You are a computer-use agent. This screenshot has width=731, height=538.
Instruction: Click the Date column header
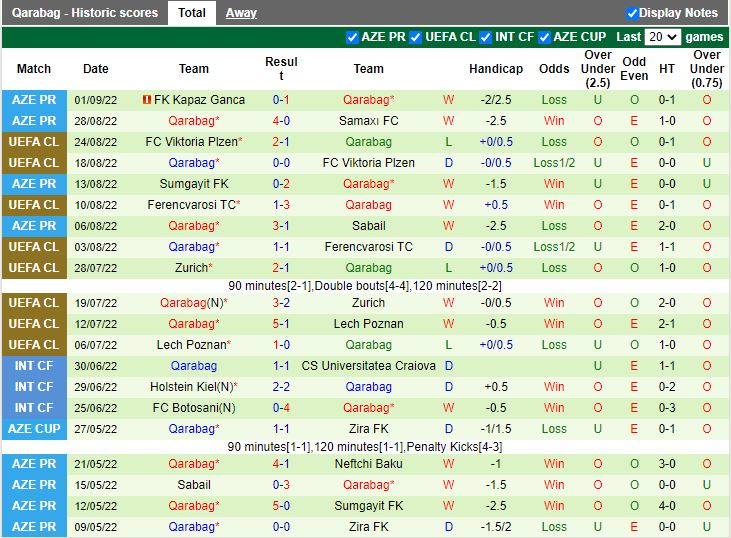click(x=96, y=69)
